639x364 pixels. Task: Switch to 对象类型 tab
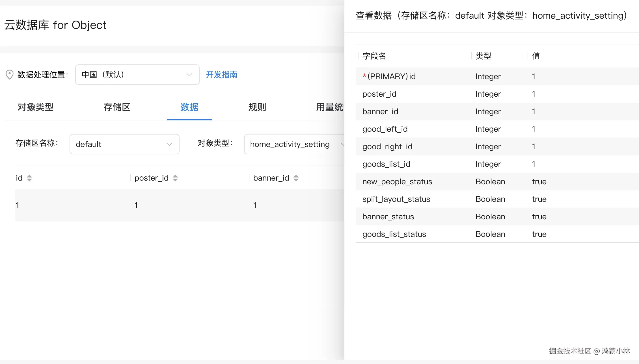pyautogui.click(x=36, y=107)
